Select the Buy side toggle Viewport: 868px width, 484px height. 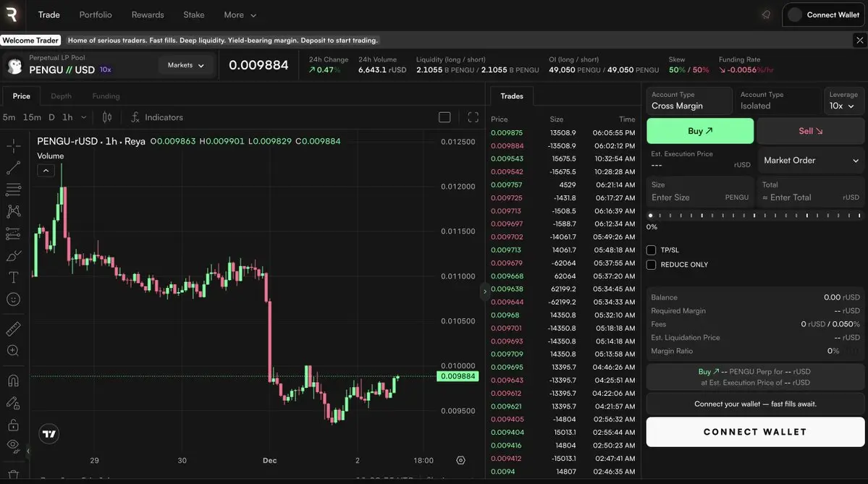(700, 131)
